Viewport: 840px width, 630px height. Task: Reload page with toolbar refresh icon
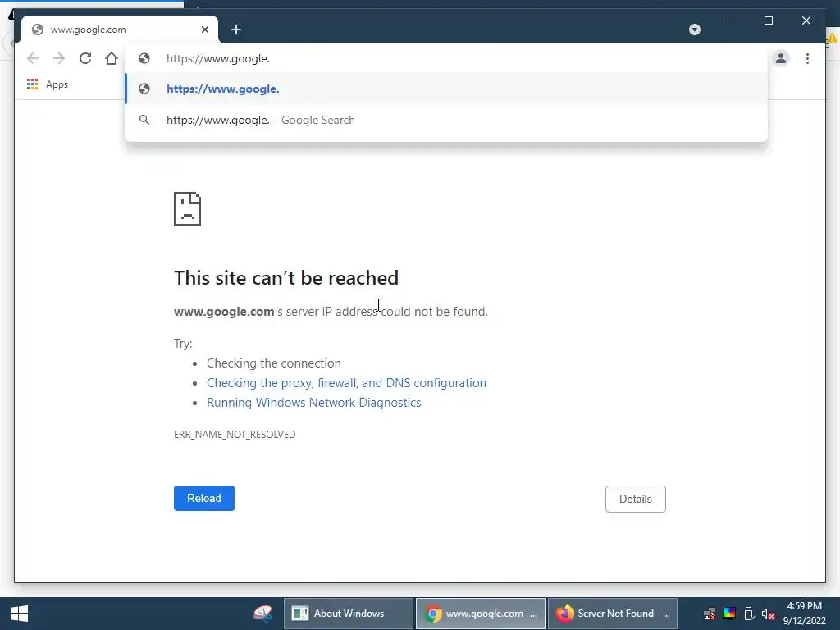click(x=85, y=58)
